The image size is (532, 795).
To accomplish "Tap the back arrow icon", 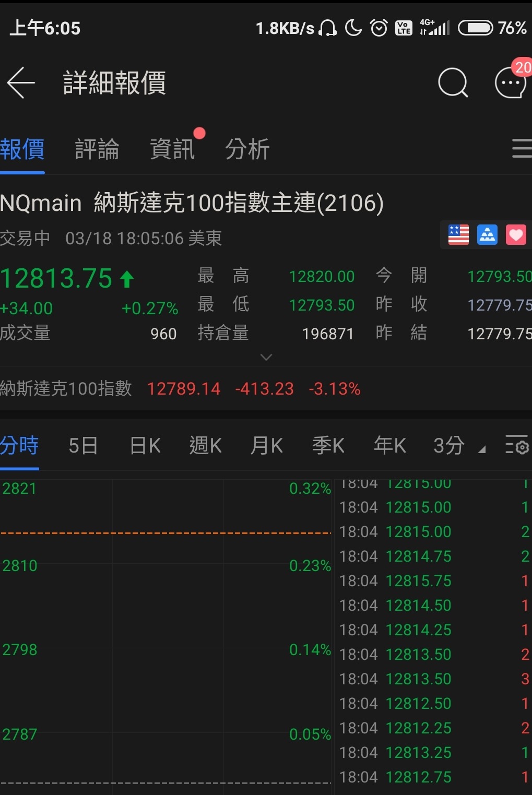I will [21, 82].
